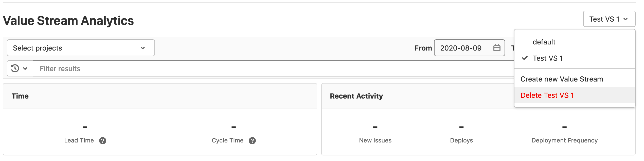644x161 pixels.
Task: Click the Lead Time metric label
Action: click(79, 140)
